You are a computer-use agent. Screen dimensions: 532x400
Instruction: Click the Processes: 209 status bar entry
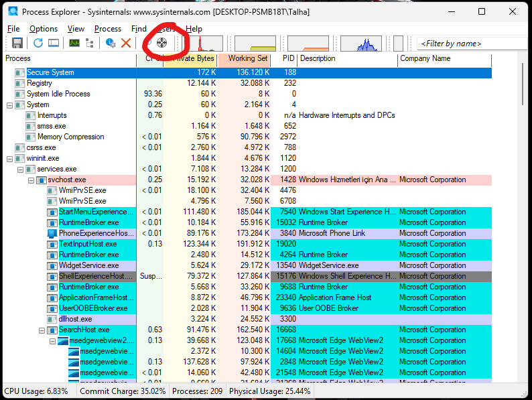(x=197, y=391)
